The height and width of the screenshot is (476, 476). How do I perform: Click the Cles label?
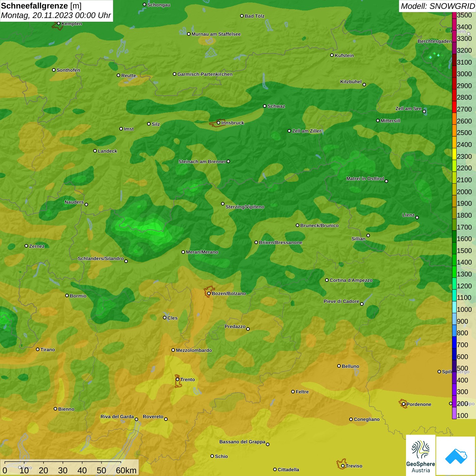(172, 318)
